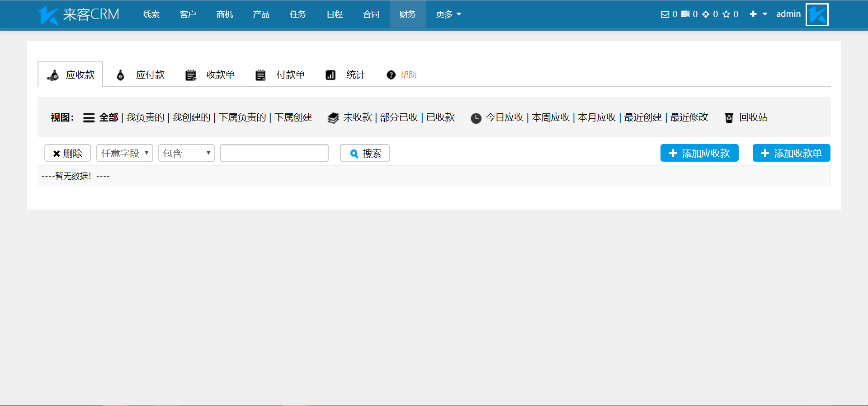Show 本月应收 records
Image resolution: width=868 pixels, height=406 pixels.
(x=597, y=117)
